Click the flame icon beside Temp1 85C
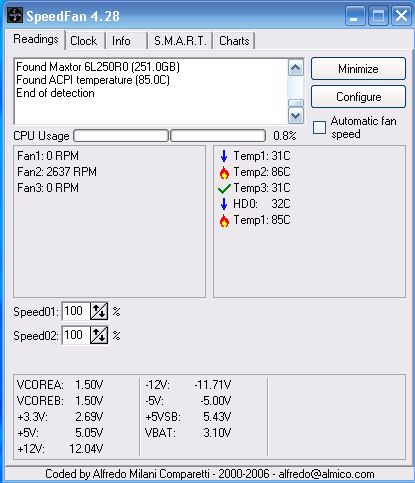Screen dimensions: 415x483 (x=224, y=220)
